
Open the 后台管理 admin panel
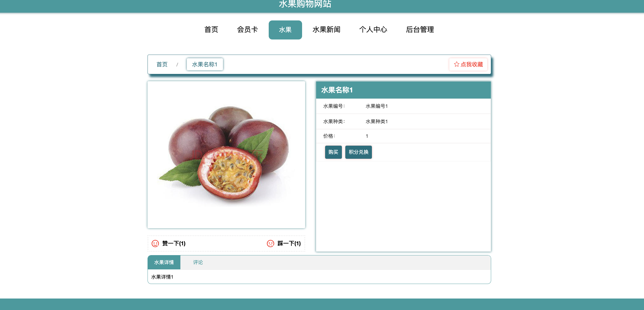(420, 30)
